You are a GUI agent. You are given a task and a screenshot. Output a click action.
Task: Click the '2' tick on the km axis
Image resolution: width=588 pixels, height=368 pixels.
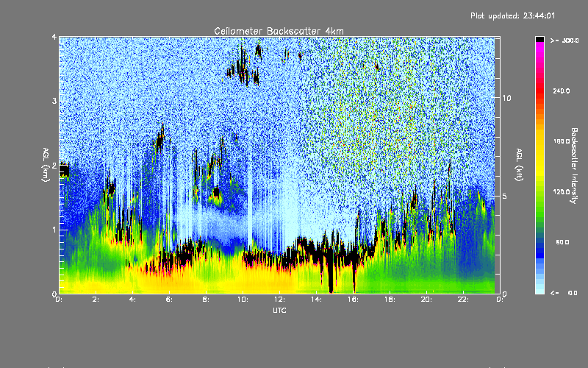click(x=54, y=166)
